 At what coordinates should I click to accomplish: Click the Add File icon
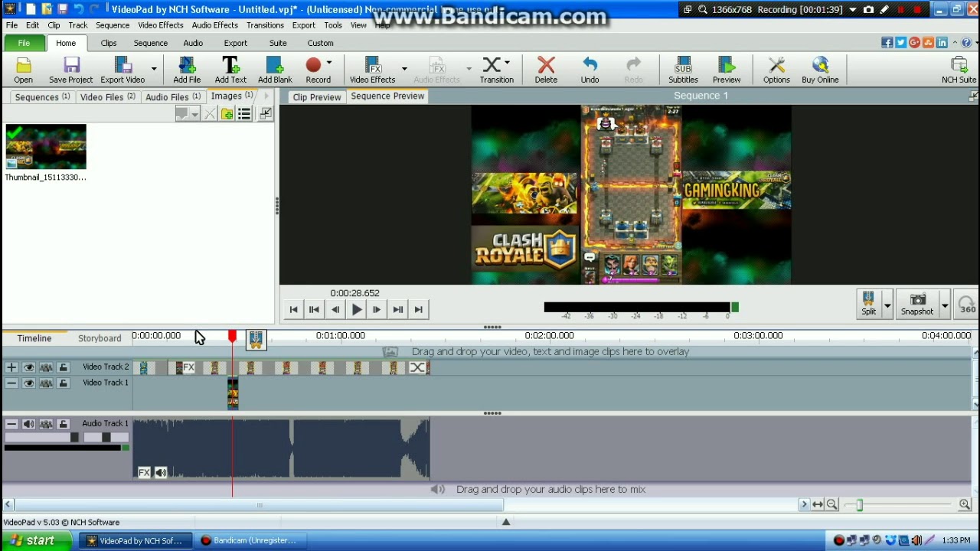pyautogui.click(x=187, y=70)
